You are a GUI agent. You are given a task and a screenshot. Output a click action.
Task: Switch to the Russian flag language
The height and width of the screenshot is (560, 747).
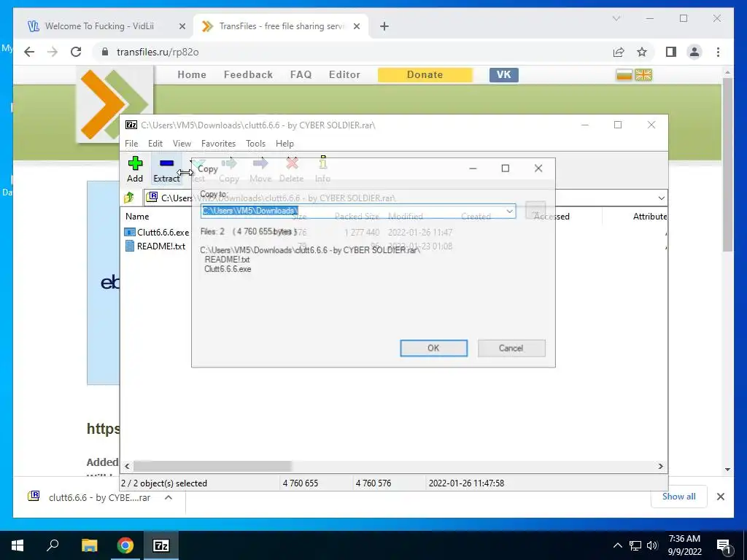tap(624, 75)
